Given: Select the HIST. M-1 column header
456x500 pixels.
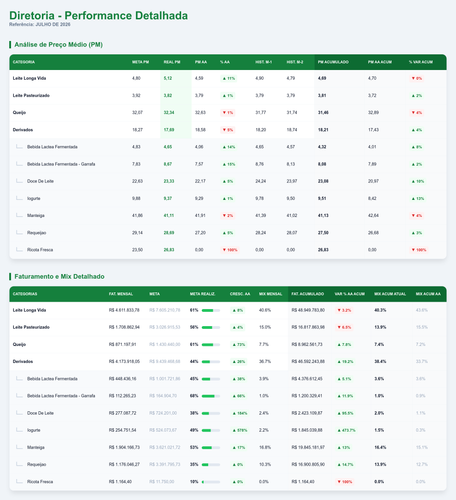Looking at the screenshot, I should coord(264,62).
